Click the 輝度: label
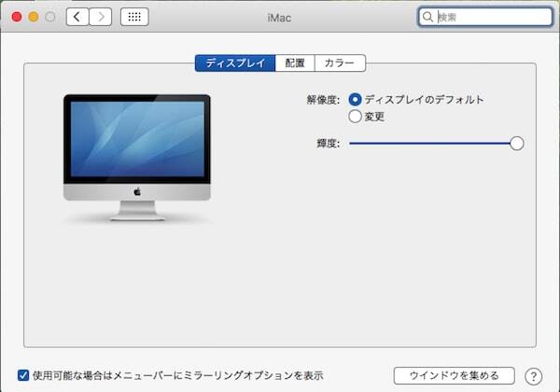This screenshot has width=560, height=392. [329, 144]
